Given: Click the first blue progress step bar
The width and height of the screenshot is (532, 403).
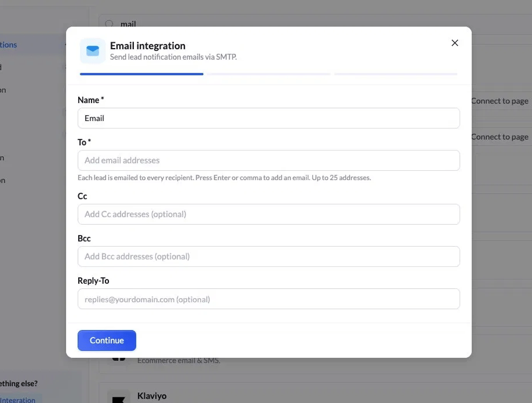Looking at the screenshot, I should click(141, 74).
